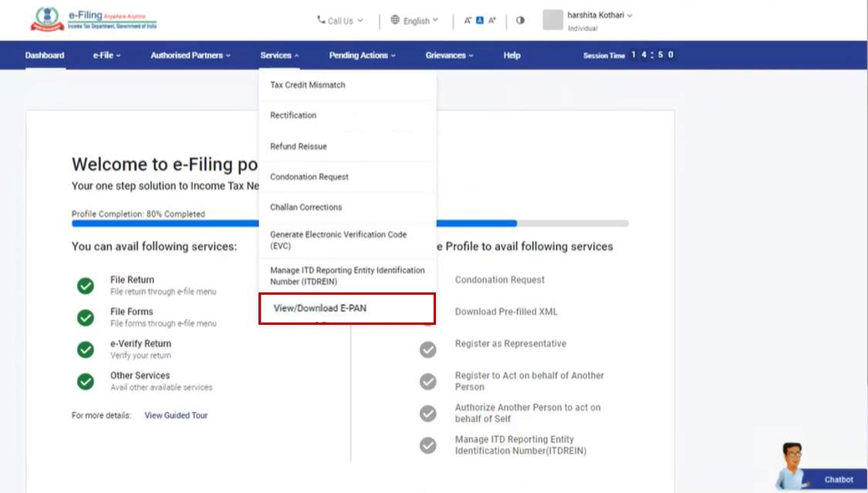This screenshot has width=868, height=493.
Task: Click the decrease font size icon
Action: (467, 21)
